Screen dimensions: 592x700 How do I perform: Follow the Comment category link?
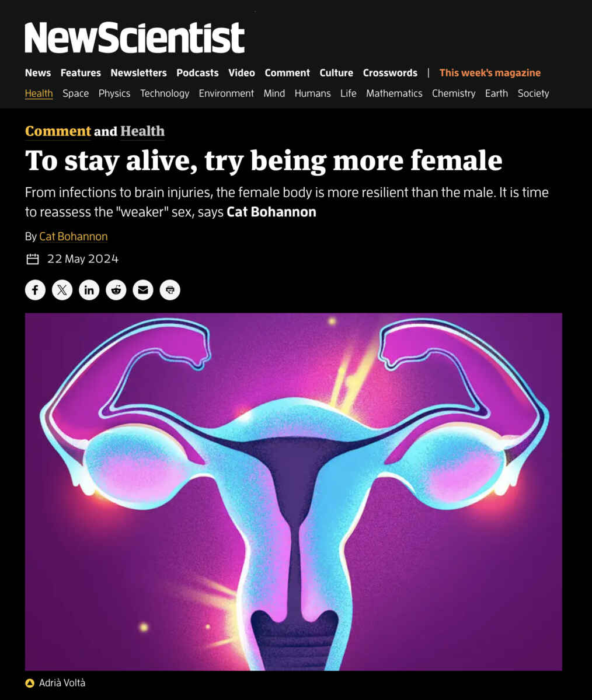tap(58, 131)
